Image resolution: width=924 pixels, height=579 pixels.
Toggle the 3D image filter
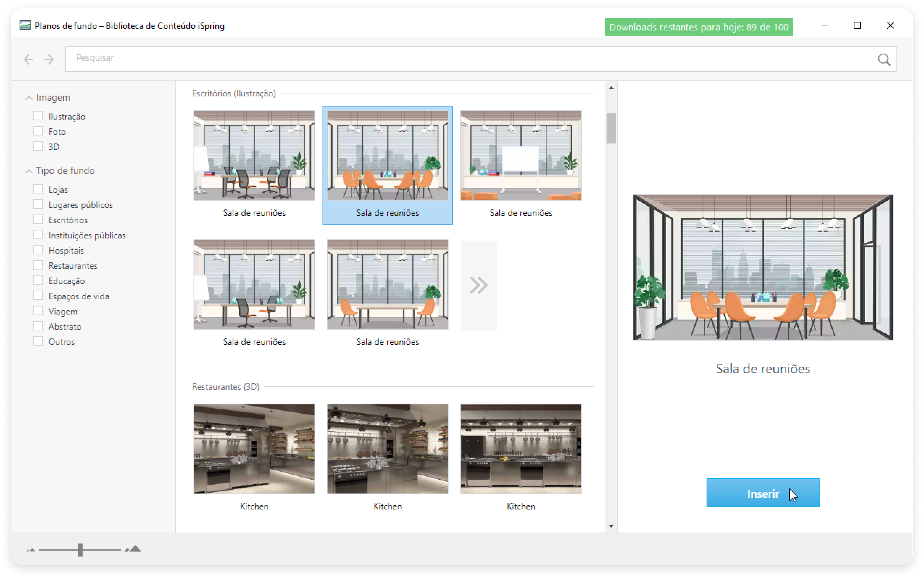(x=38, y=146)
